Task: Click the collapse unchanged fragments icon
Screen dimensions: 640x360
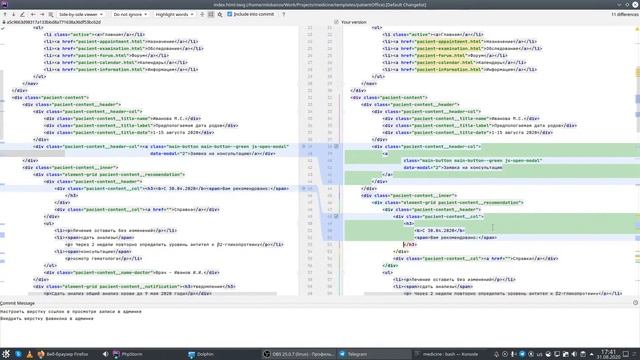Action: click(202, 14)
